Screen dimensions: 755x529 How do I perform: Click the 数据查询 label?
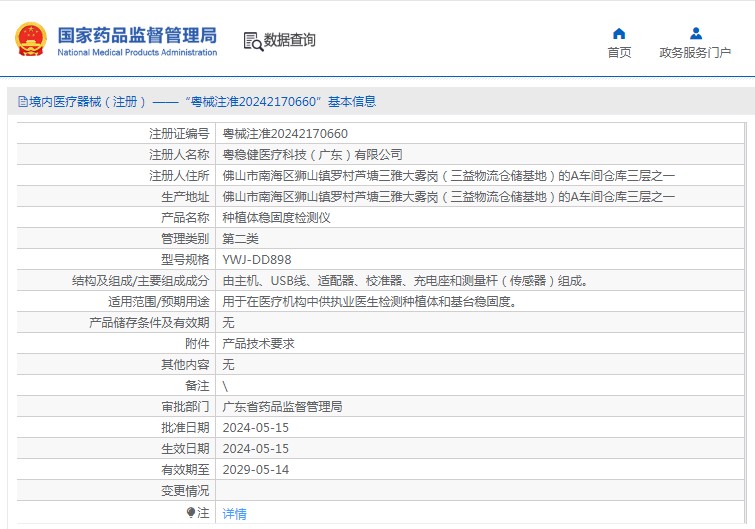[289, 40]
